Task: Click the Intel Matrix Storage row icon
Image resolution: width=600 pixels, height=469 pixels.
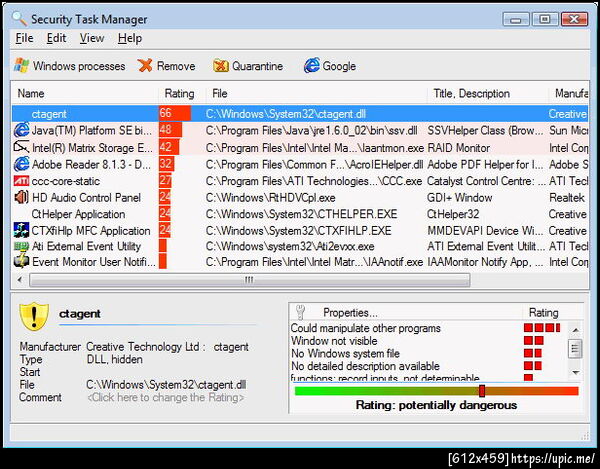Action: 21,147
